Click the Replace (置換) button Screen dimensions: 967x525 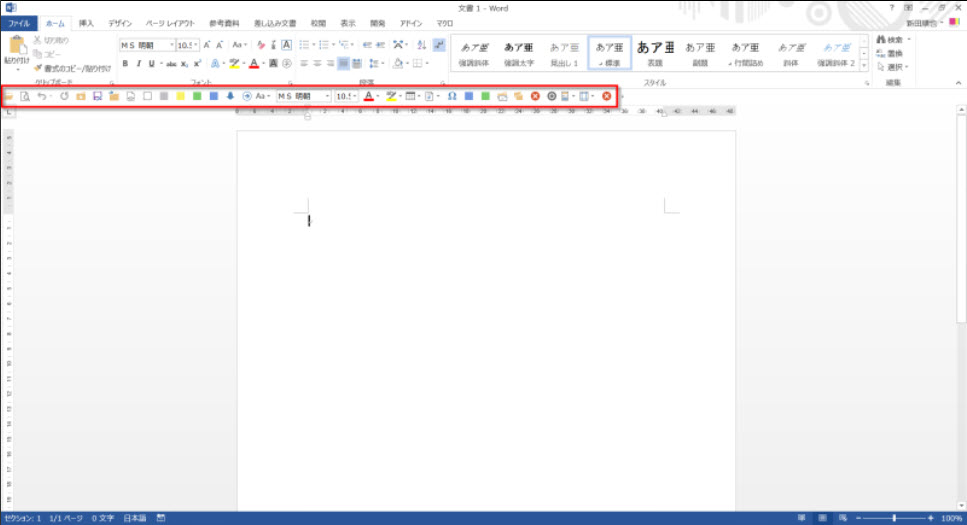pos(886,53)
